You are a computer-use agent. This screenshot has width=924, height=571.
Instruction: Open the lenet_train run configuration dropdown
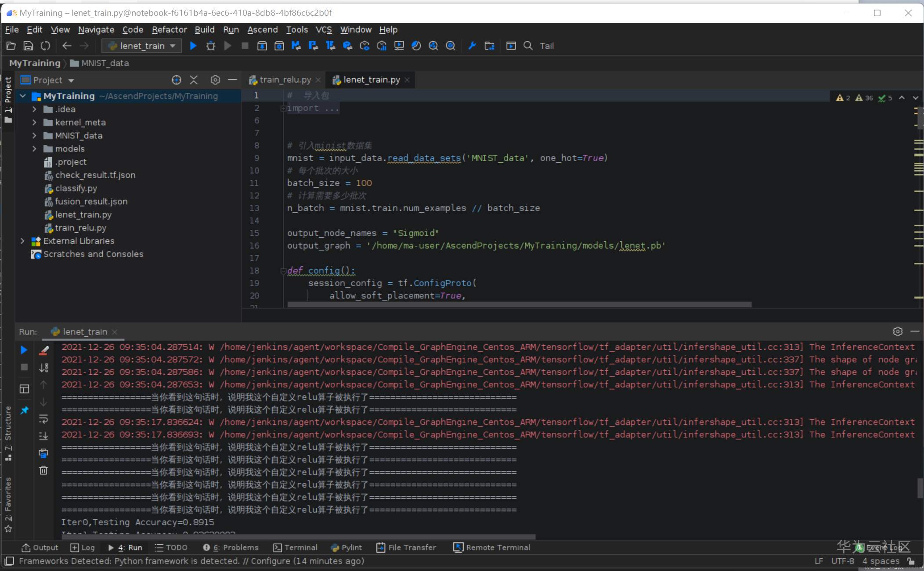click(142, 46)
